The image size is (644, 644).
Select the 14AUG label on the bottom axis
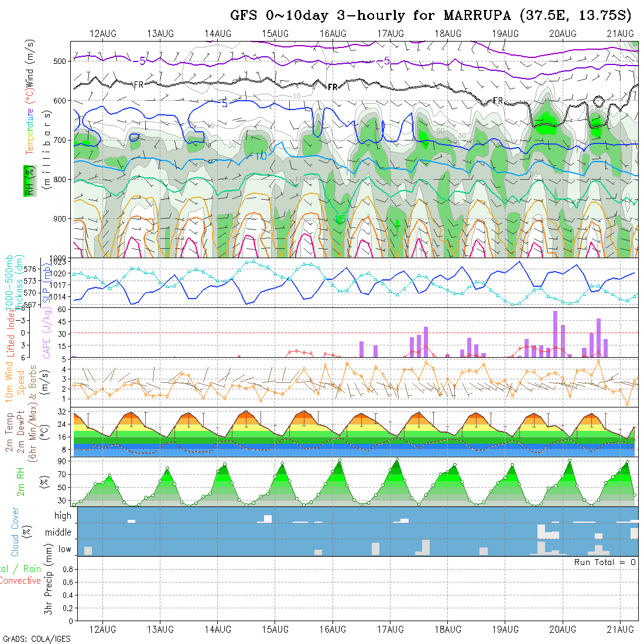click(x=218, y=629)
